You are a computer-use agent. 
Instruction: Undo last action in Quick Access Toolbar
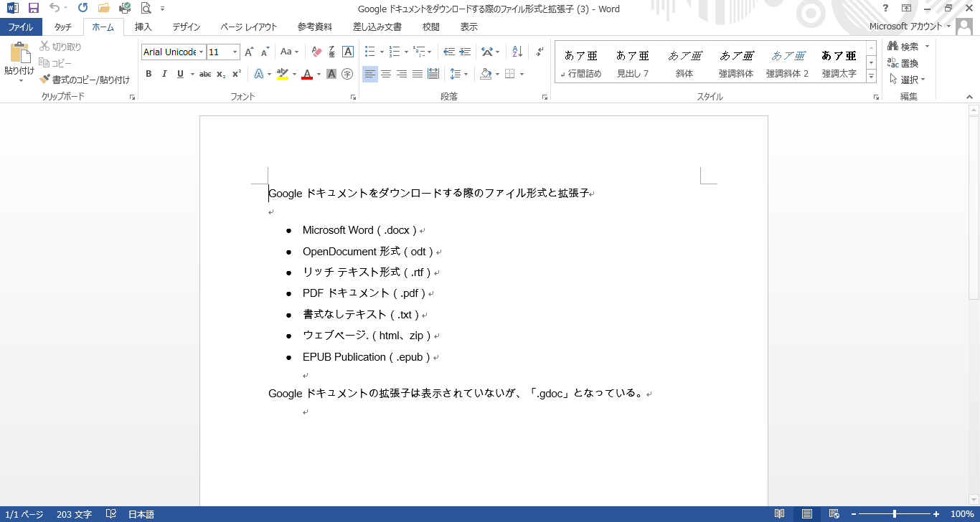tap(55, 9)
